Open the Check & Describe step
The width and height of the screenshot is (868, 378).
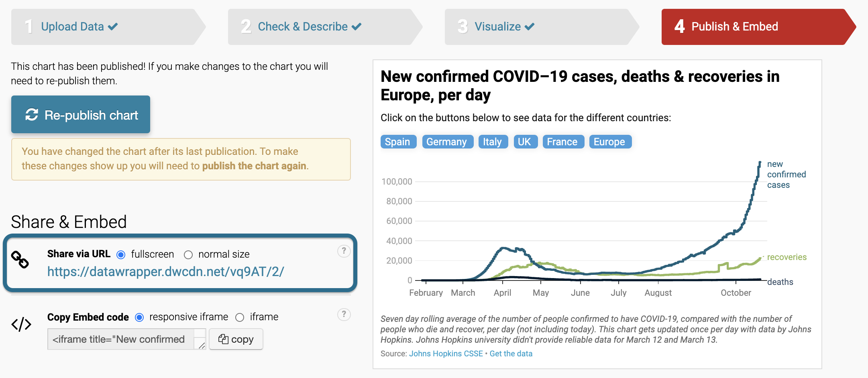point(302,26)
